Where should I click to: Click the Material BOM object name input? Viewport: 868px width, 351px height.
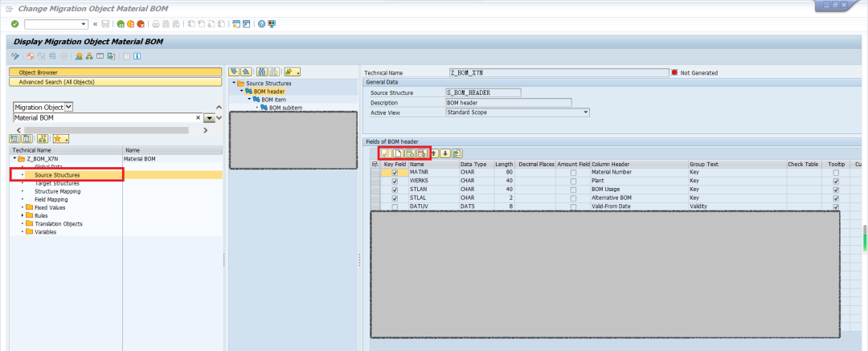click(104, 118)
